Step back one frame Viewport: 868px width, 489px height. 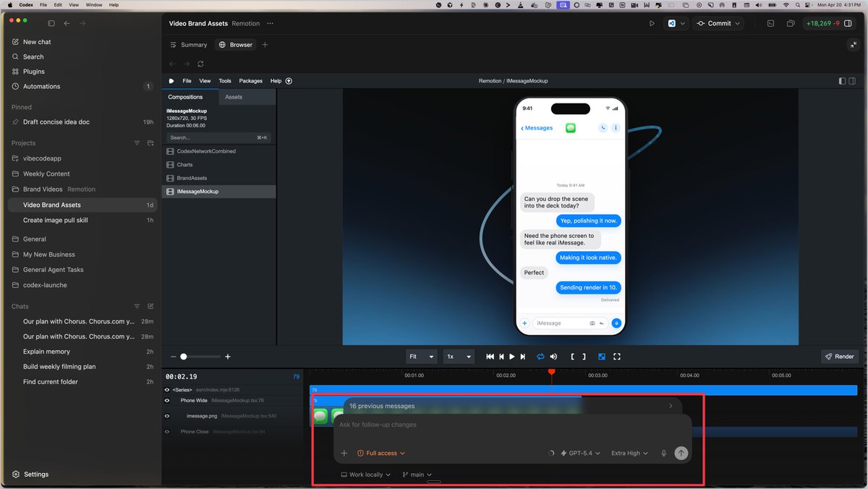click(x=501, y=357)
